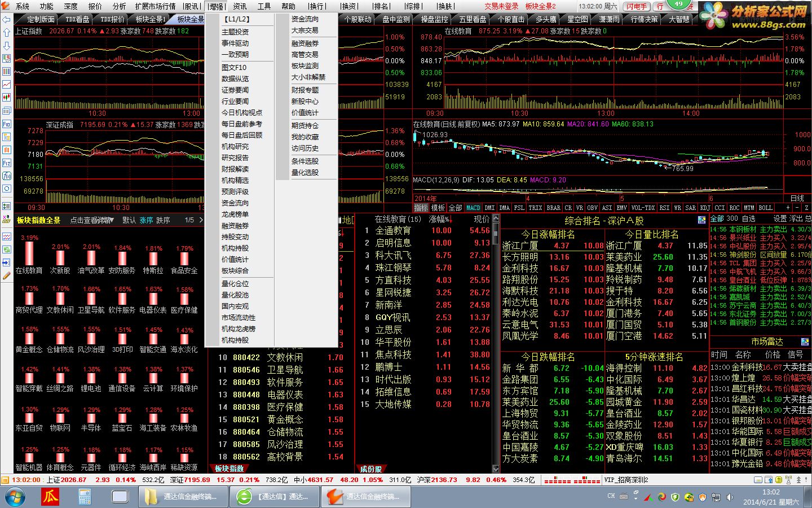Select 默认 sort order option
Screen dimensions: 812x508
pyautogui.click(x=129, y=220)
